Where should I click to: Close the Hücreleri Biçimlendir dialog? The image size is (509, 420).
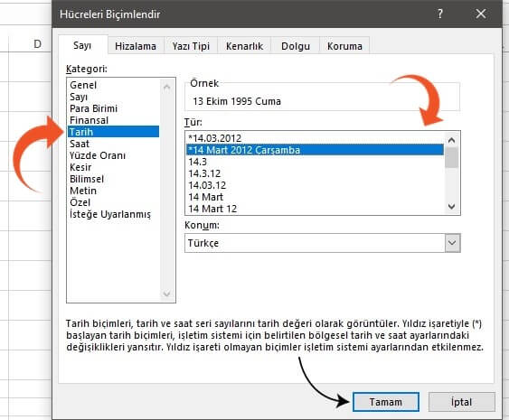(481, 14)
